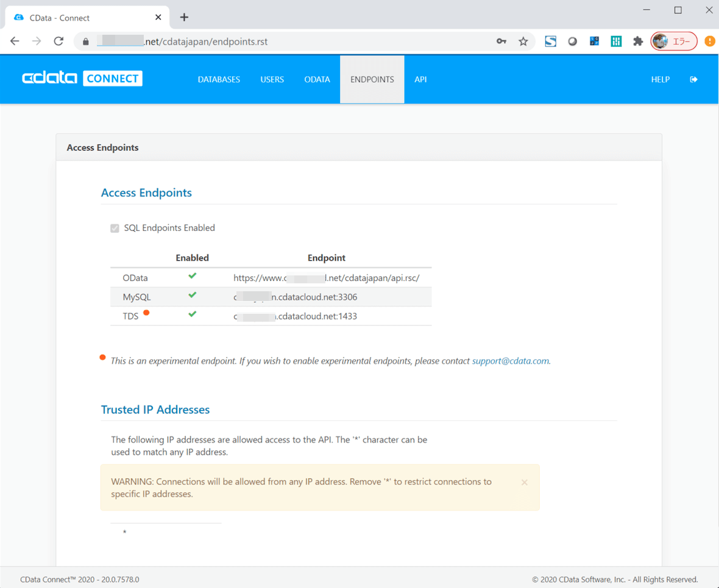Click the Endpoint column header
The image size is (719, 588).
point(327,258)
